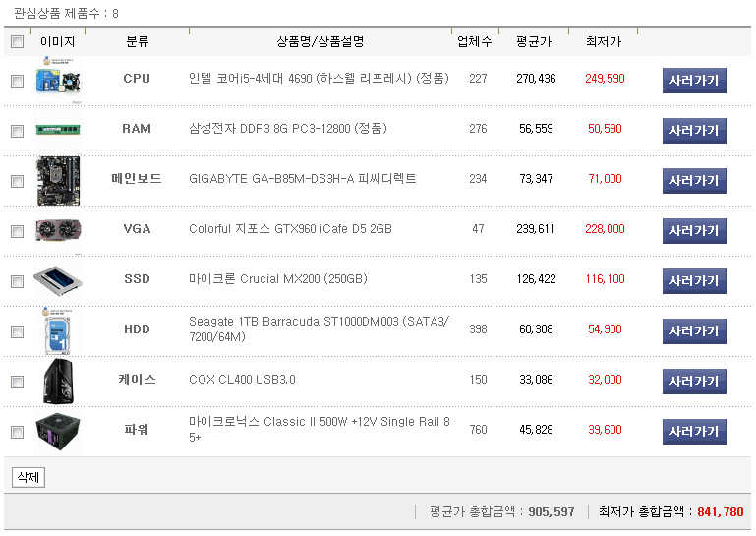The width and height of the screenshot is (756, 536).
Task: Click HDD lowest price 54,900
Action: pos(605,329)
